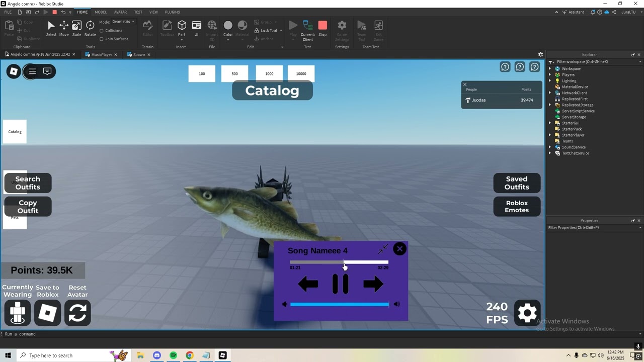644x362 pixels.
Task: Open the UI insert tool
Action: point(196,28)
